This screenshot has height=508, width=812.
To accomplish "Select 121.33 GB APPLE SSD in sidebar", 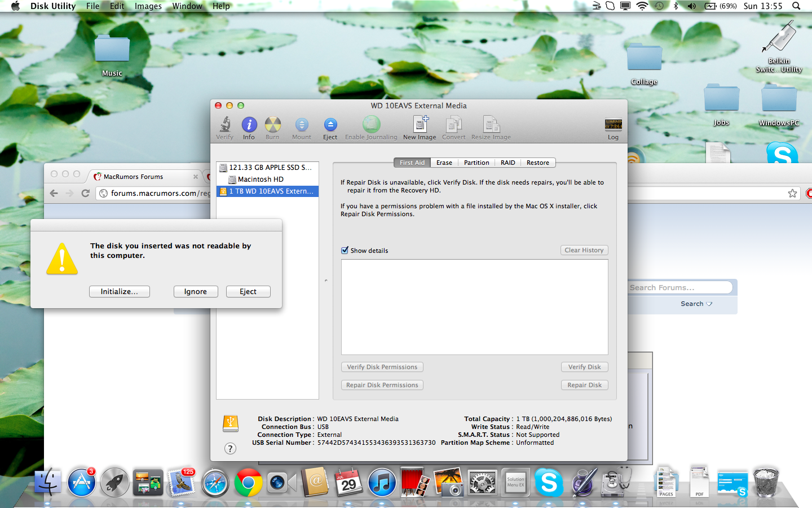I will coord(268,168).
